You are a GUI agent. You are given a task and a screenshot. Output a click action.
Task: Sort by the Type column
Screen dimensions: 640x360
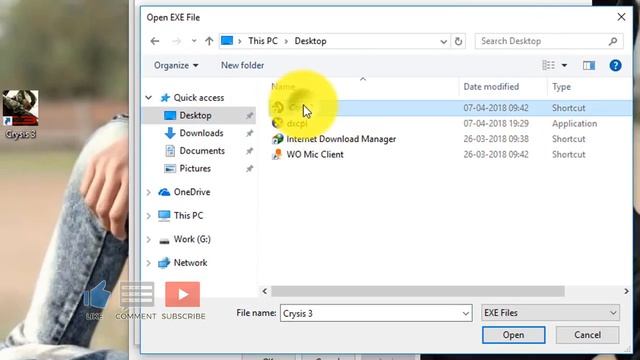click(x=561, y=87)
